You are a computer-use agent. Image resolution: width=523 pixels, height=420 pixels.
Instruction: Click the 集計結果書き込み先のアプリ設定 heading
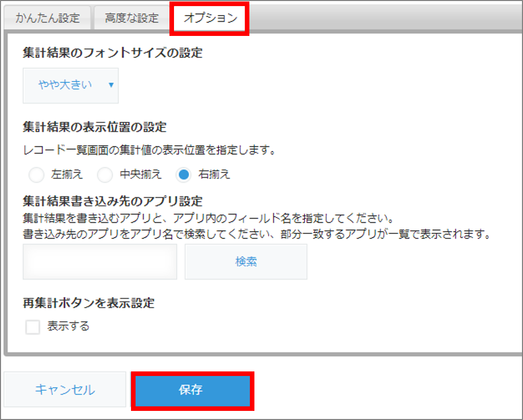click(x=112, y=201)
